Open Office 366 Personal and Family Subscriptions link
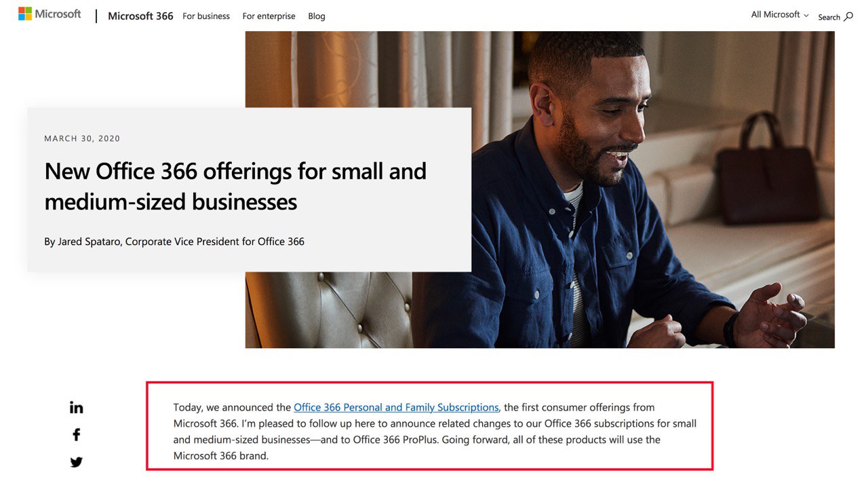The image size is (868, 477). pyautogui.click(x=396, y=407)
